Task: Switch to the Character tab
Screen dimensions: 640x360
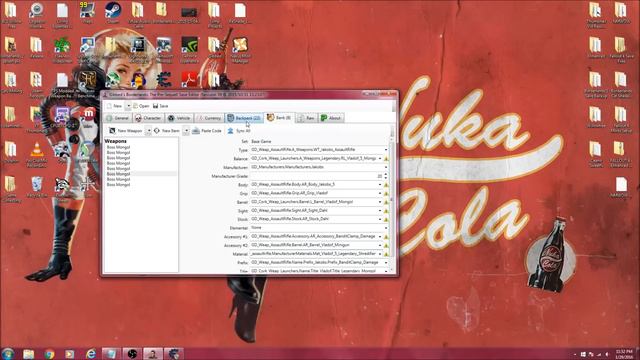Action: 148,118
